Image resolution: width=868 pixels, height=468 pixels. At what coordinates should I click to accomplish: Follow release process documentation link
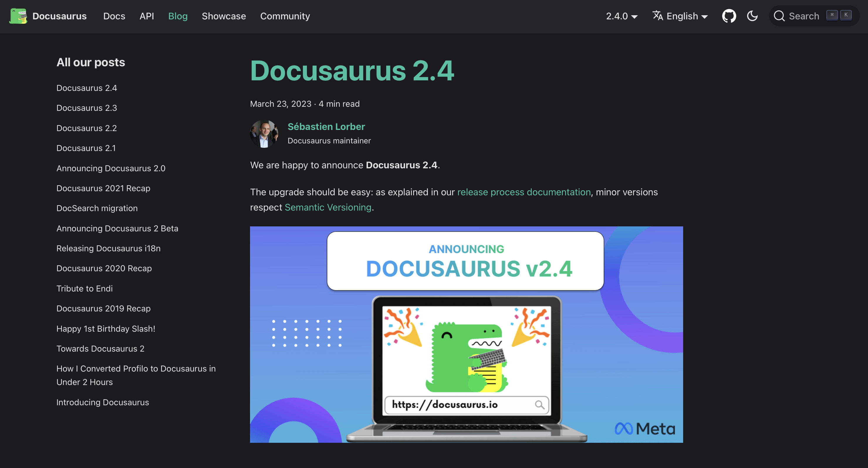524,192
